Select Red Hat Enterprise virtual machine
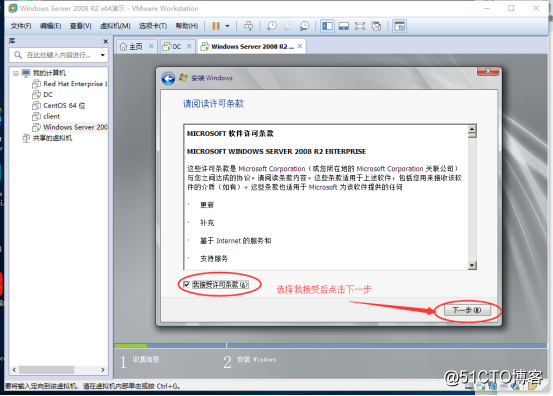 (75, 84)
